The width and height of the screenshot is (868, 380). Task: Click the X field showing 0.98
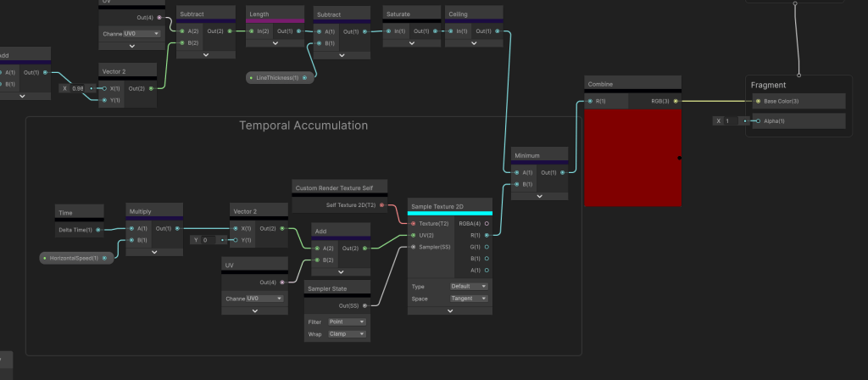[x=77, y=88]
